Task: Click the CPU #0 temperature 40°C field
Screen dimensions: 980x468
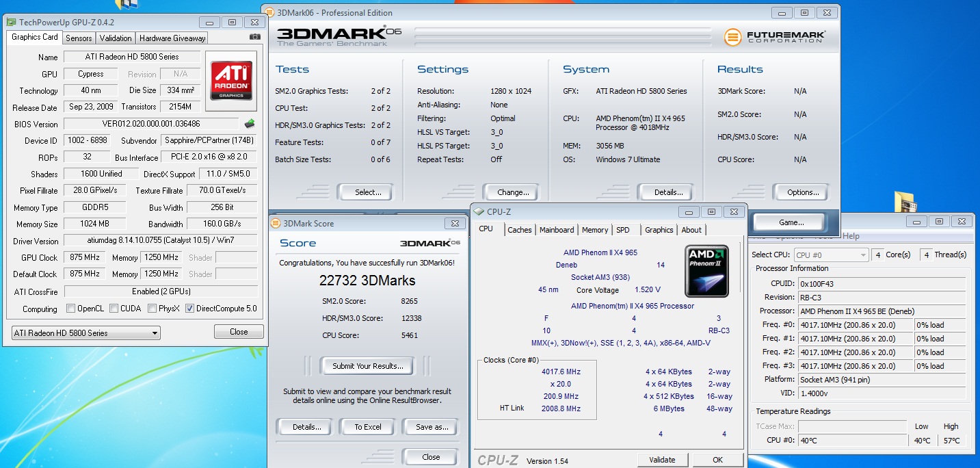Action: pos(853,440)
